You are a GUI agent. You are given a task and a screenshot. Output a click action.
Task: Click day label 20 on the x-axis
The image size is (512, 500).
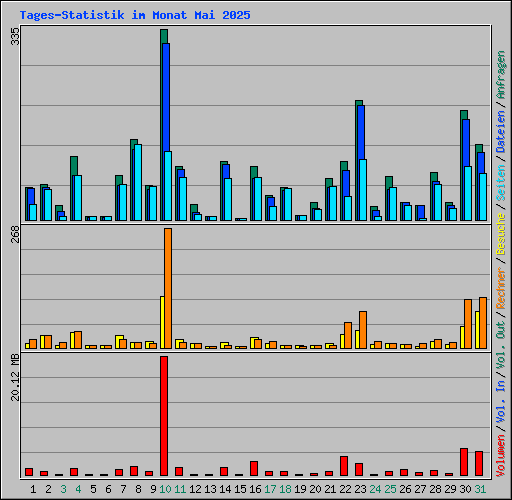click(315, 489)
